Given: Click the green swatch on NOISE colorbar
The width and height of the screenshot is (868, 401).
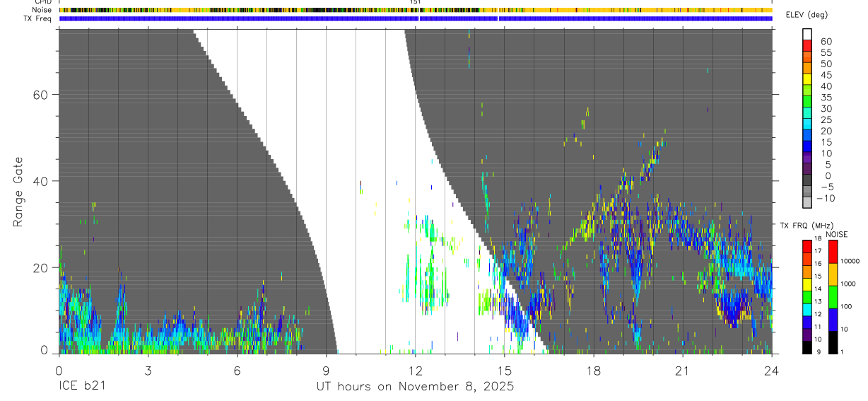Looking at the screenshot, I should [x=833, y=297].
